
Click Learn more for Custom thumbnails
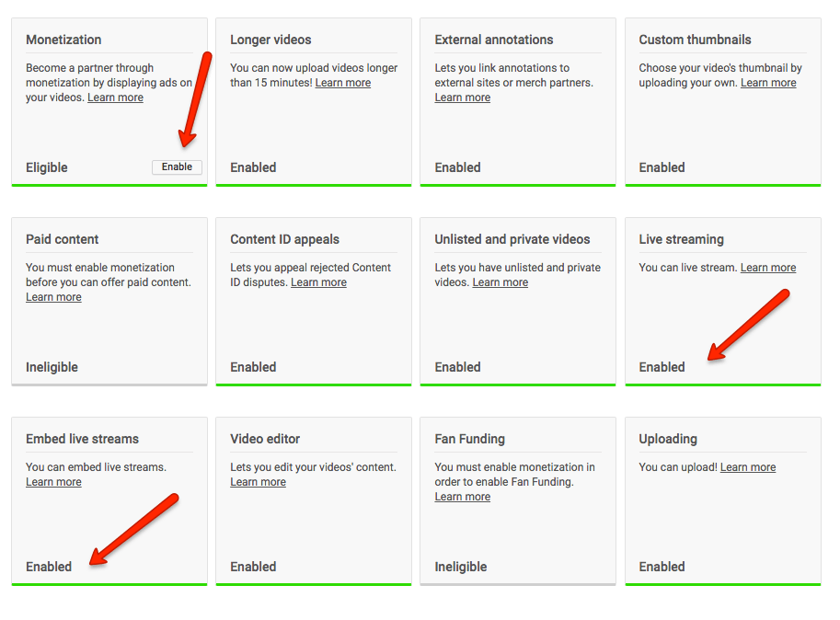pyautogui.click(x=768, y=83)
